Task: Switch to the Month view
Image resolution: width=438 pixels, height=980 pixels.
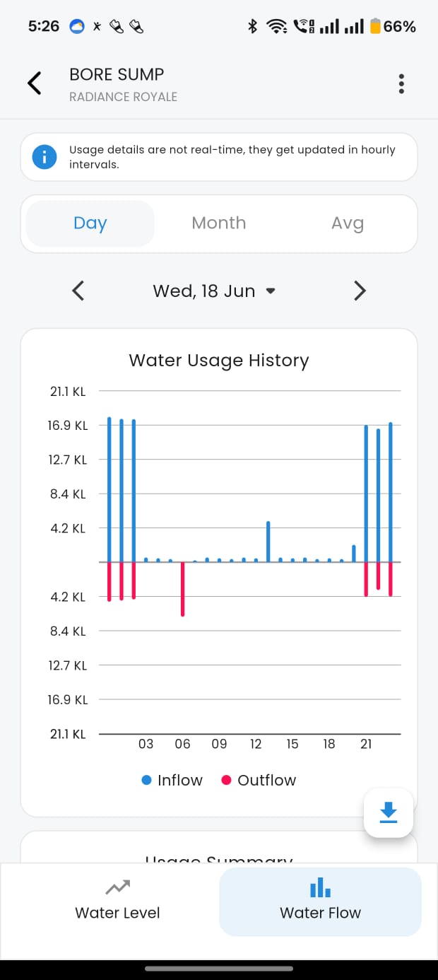Action: (219, 223)
